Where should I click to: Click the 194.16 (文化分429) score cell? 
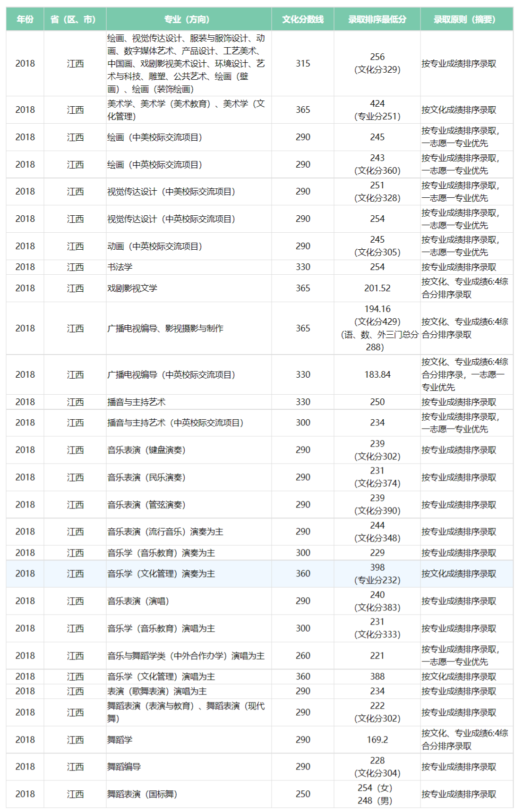(377, 328)
